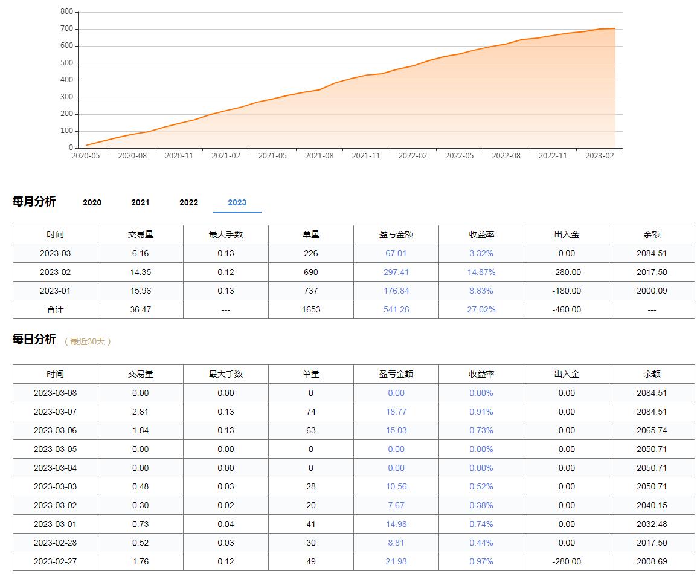This screenshot has width=700, height=588.
Task: Select the 2023-01 month cell
Action: coord(56,291)
